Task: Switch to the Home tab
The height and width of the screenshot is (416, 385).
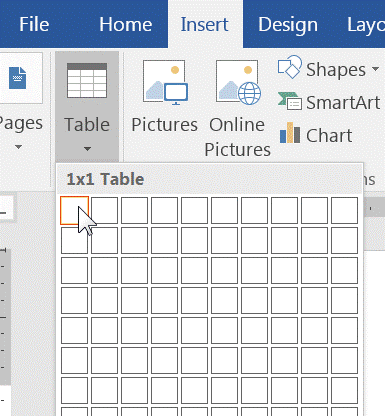Action: coord(126,24)
